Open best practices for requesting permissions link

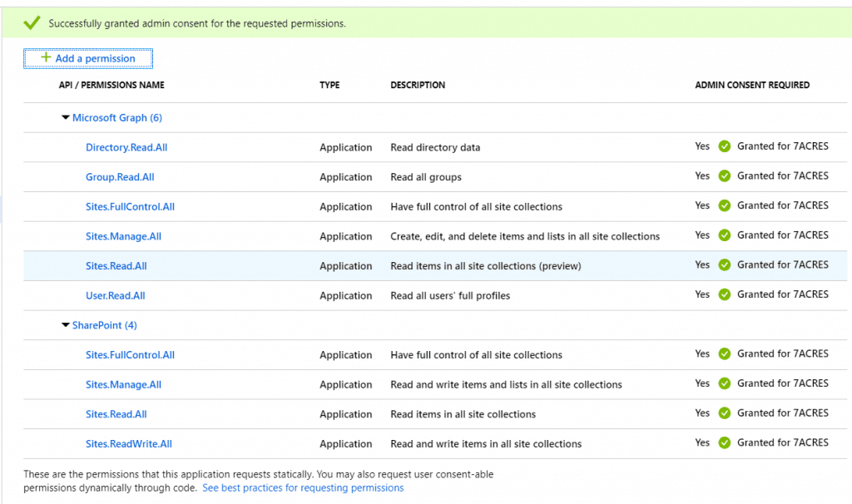(303, 488)
